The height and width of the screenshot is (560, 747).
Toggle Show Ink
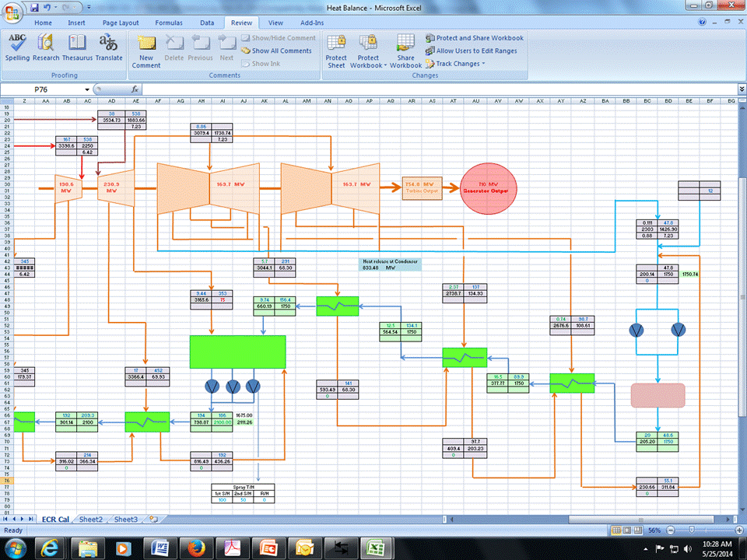coord(261,63)
